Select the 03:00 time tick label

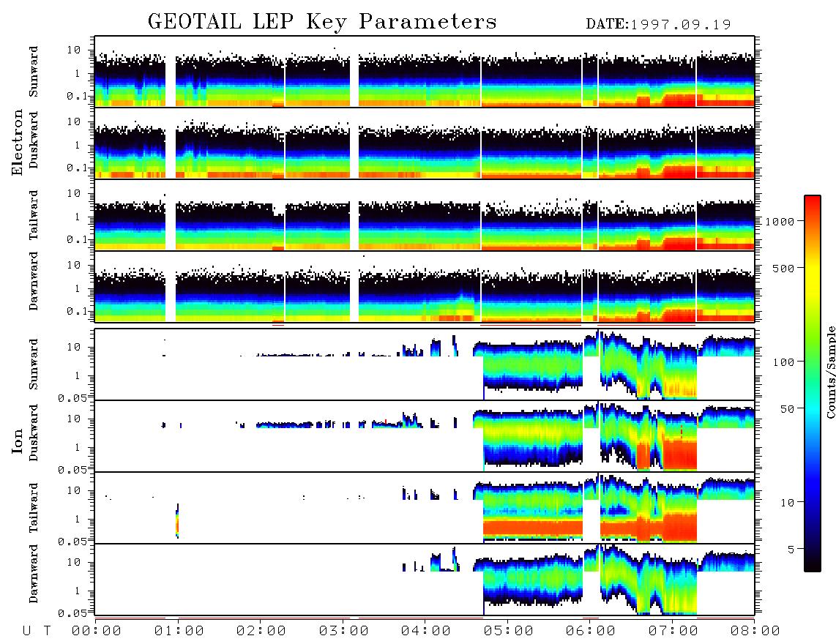click(344, 631)
